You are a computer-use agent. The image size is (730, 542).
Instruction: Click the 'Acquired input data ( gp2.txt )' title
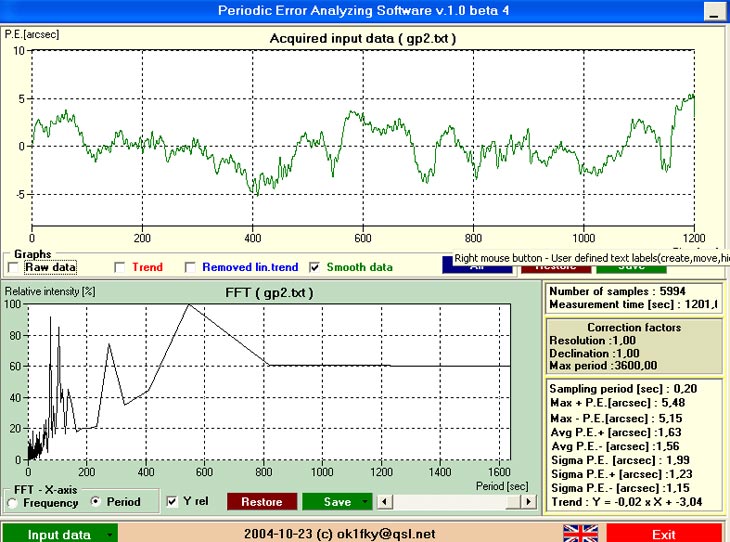click(x=363, y=38)
